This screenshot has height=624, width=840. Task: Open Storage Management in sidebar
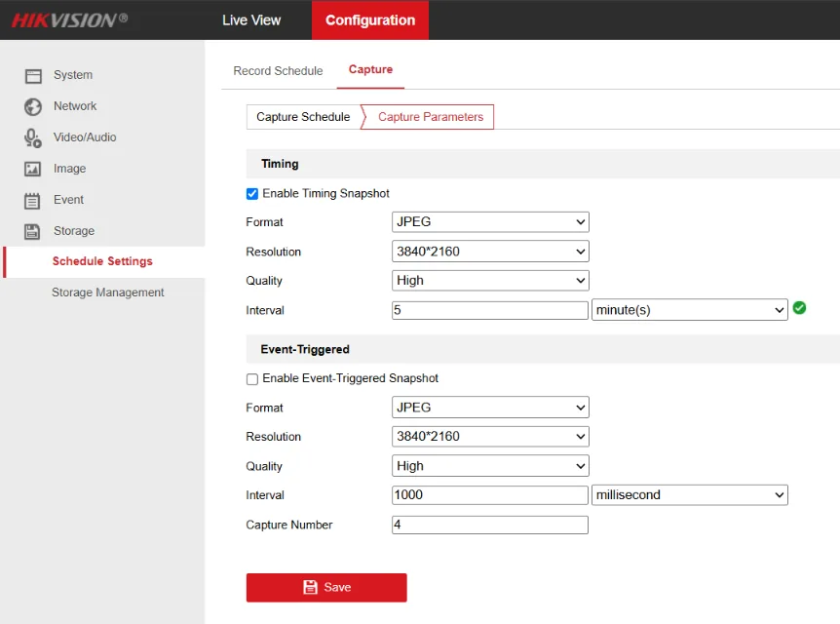(107, 292)
